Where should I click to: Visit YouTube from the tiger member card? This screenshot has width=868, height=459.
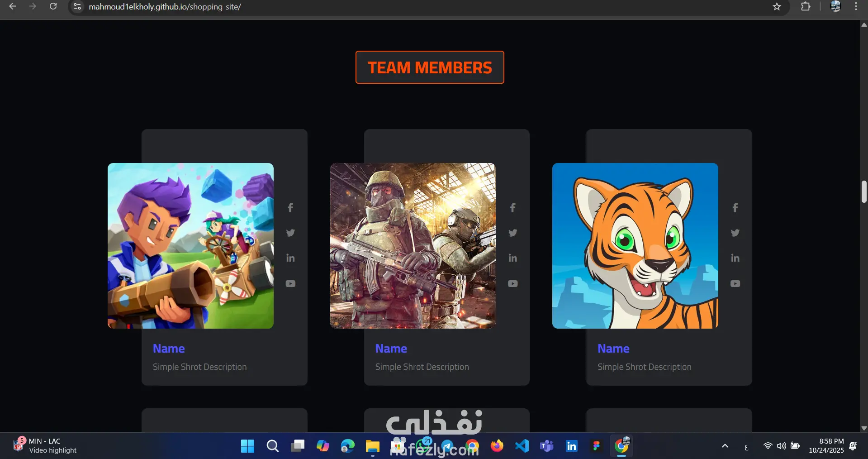point(735,284)
